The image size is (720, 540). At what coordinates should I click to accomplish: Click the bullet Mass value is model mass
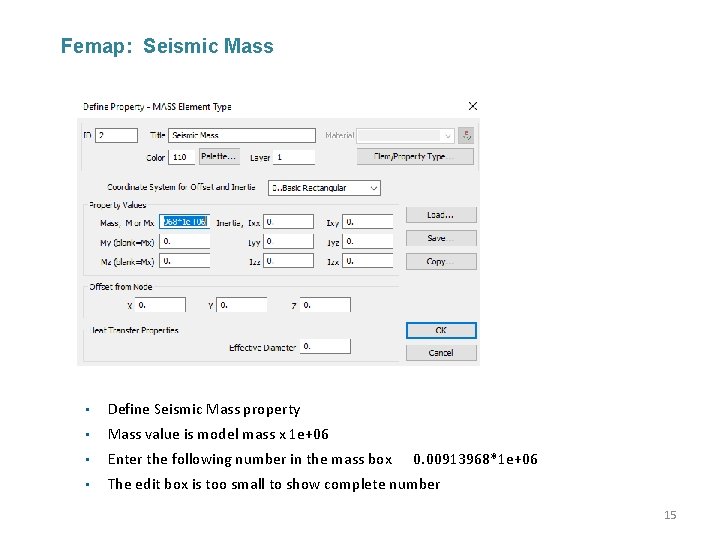point(218,434)
